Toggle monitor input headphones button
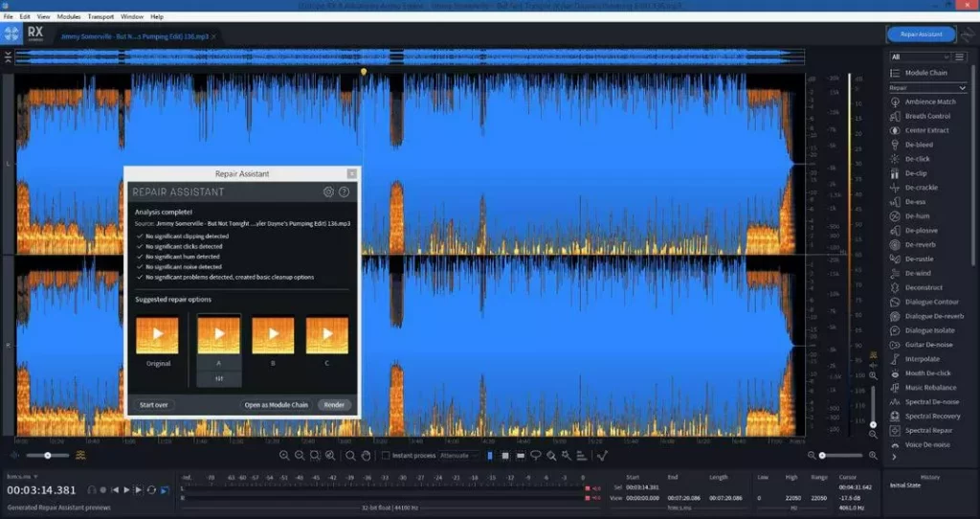The height and width of the screenshot is (519, 980). tap(92, 490)
